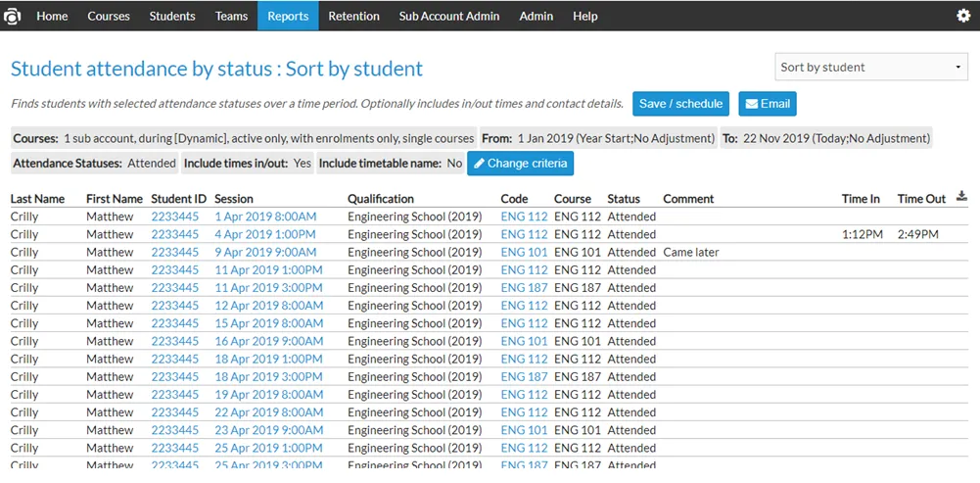Click student ID 2233445 in 9 Apr row
Image resolution: width=980 pixels, height=483 pixels.
(175, 252)
